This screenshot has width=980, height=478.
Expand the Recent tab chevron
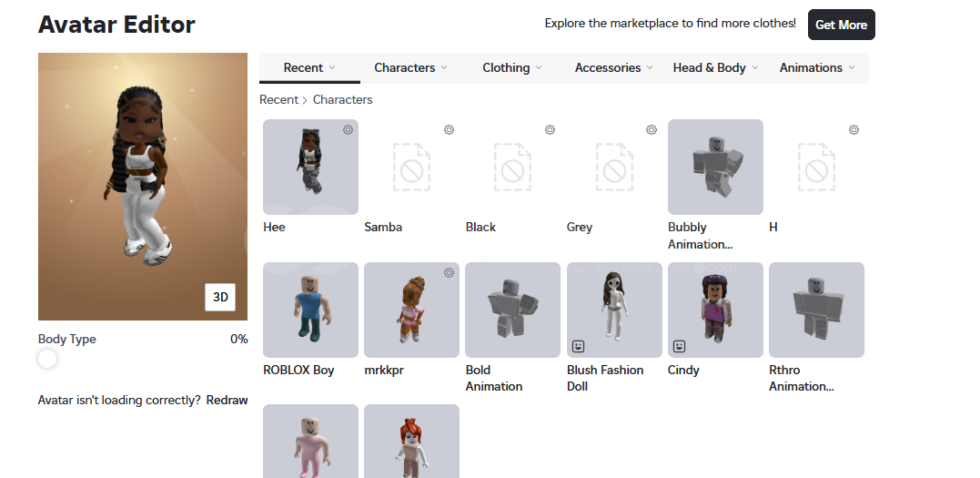[332, 67]
